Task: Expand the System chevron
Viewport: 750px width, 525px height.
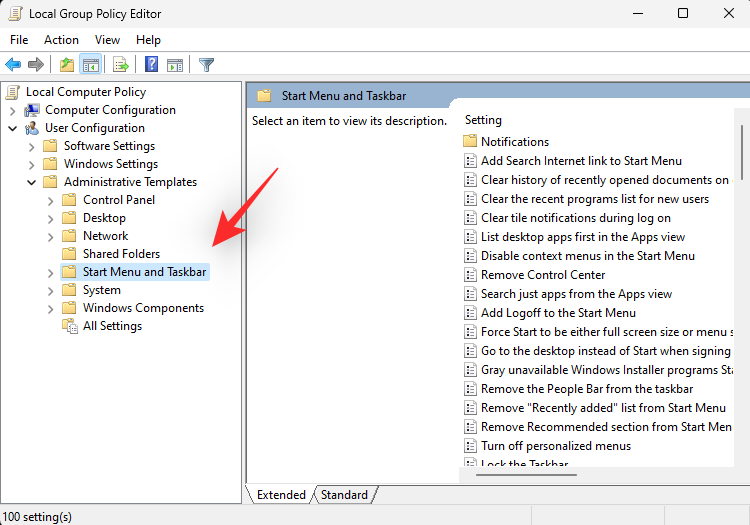Action: (x=51, y=291)
